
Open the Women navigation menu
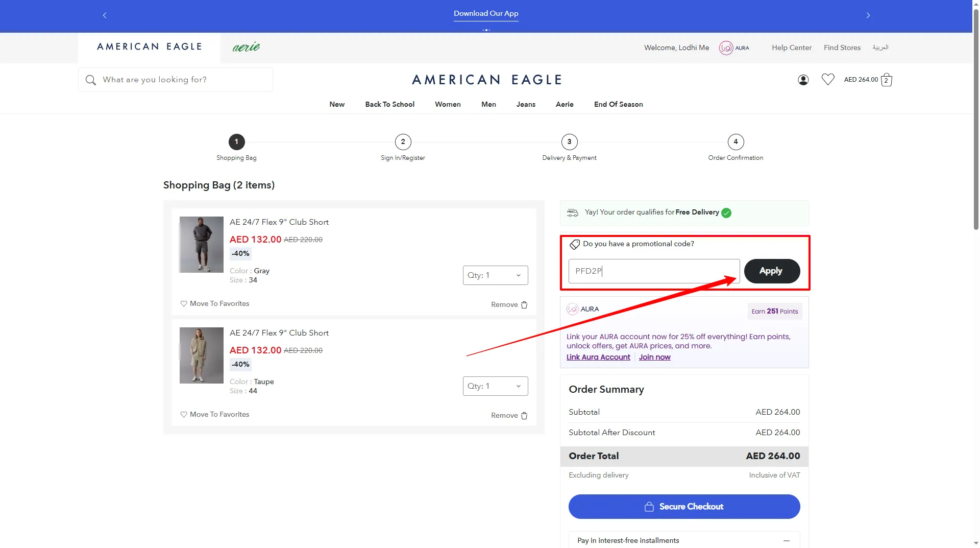pos(448,104)
